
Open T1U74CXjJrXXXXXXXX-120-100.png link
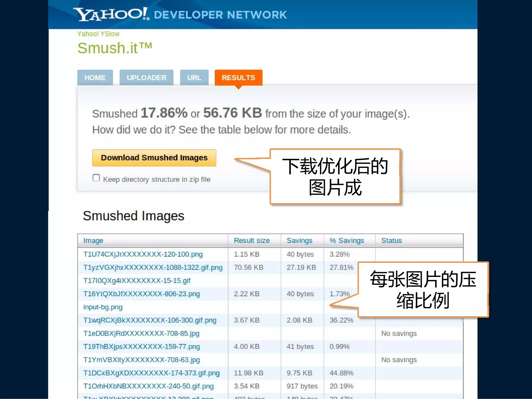[143, 254]
